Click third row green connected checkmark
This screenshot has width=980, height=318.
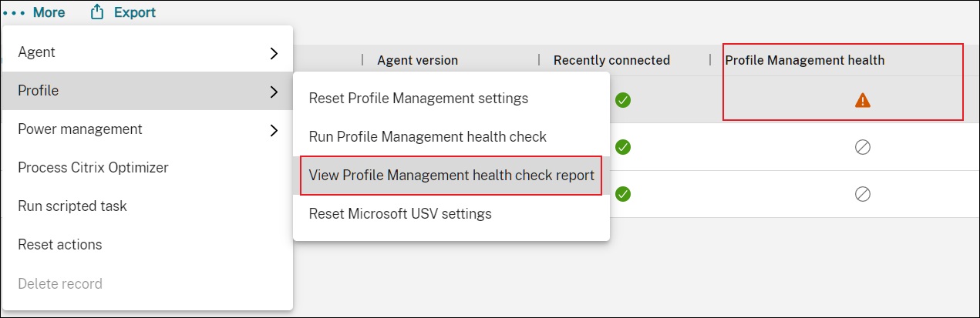tap(623, 194)
